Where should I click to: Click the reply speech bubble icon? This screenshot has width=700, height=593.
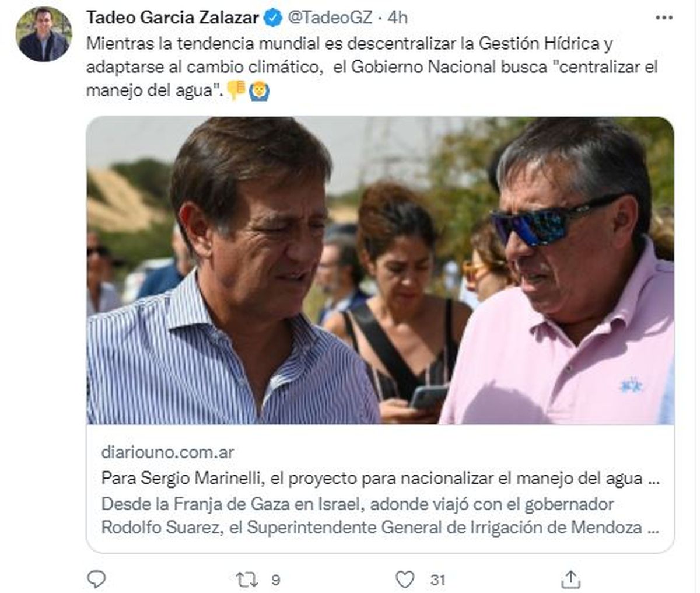tap(96, 579)
